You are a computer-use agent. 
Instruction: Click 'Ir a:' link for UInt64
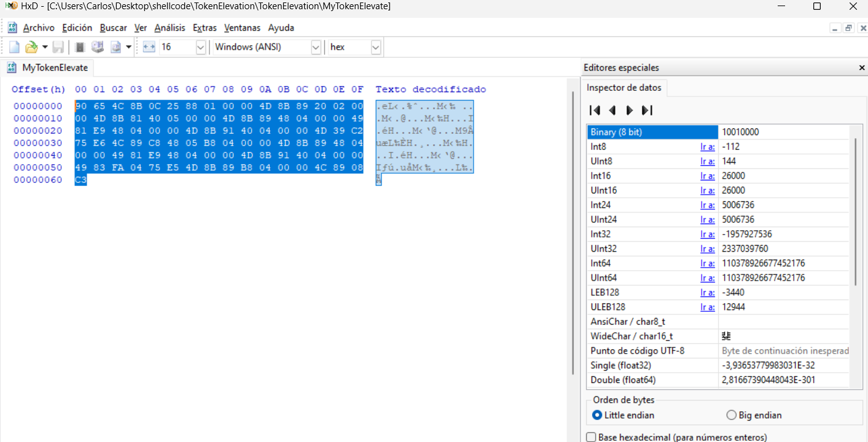tap(707, 278)
